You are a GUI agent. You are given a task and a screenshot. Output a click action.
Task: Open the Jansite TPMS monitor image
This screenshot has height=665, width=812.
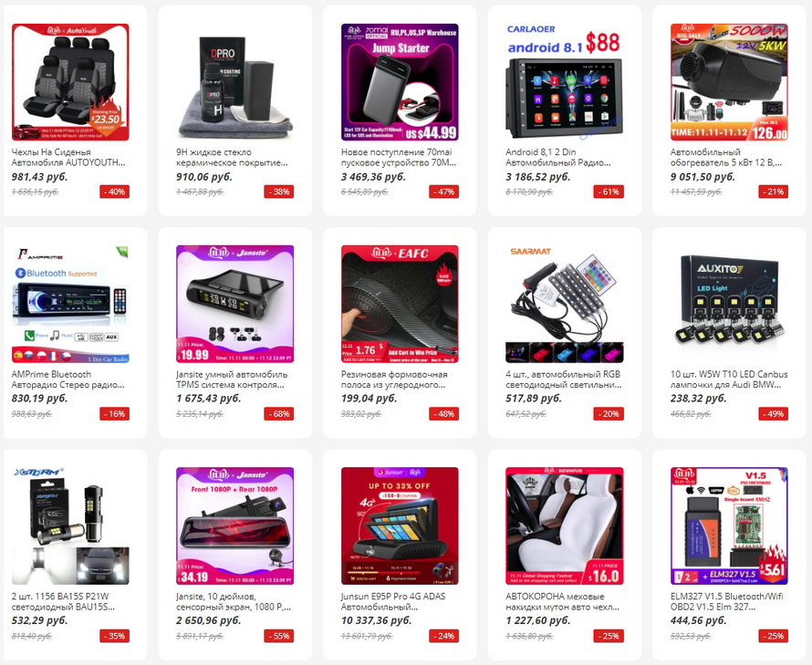point(235,304)
